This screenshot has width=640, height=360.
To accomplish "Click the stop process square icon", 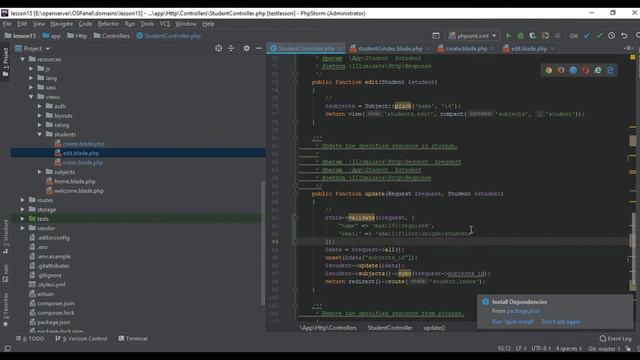I will pos(558,36).
